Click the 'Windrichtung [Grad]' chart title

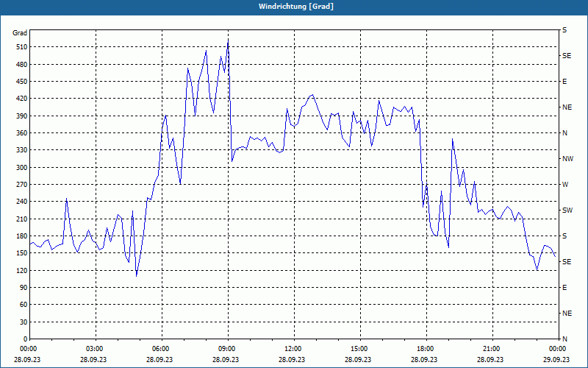point(296,7)
